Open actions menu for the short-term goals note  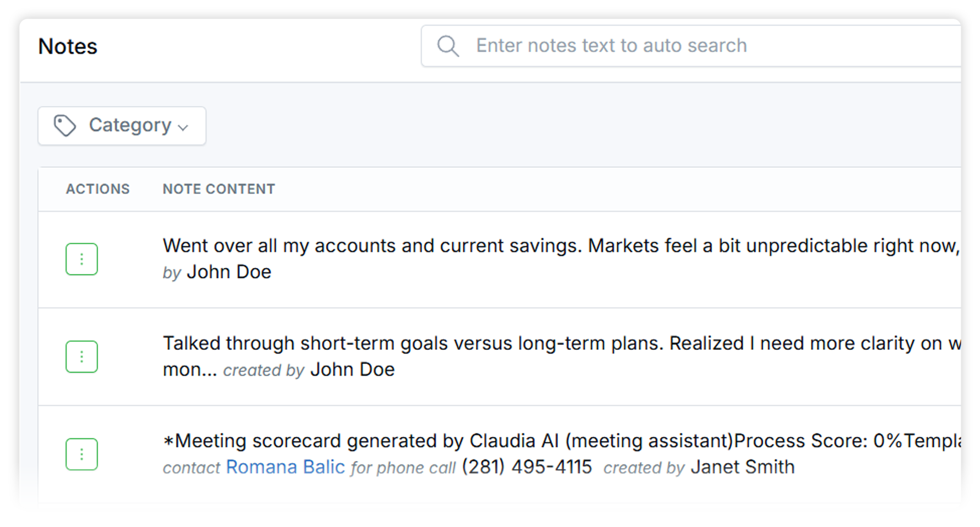pyautogui.click(x=81, y=356)
